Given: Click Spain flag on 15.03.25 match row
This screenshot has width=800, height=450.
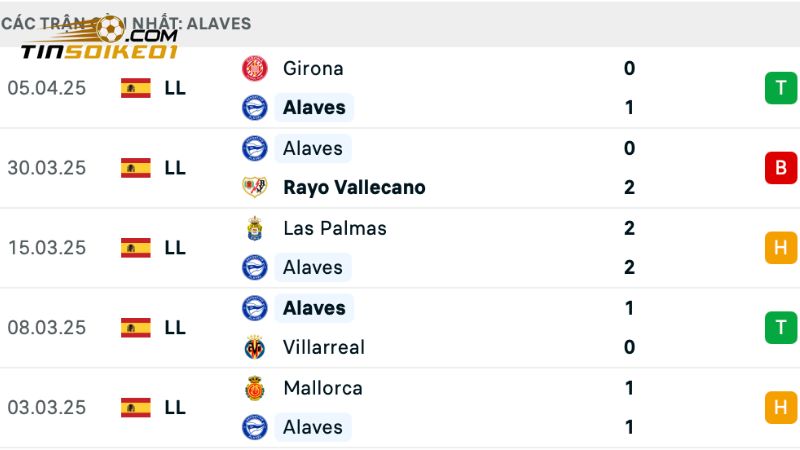Looking at the screenshot, I should [135, 248].
